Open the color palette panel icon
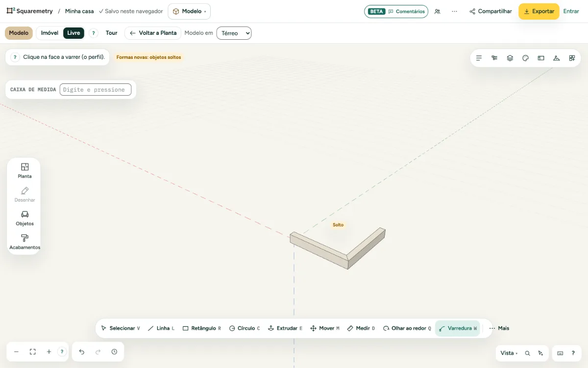588x368 pixels. point(525,58)
